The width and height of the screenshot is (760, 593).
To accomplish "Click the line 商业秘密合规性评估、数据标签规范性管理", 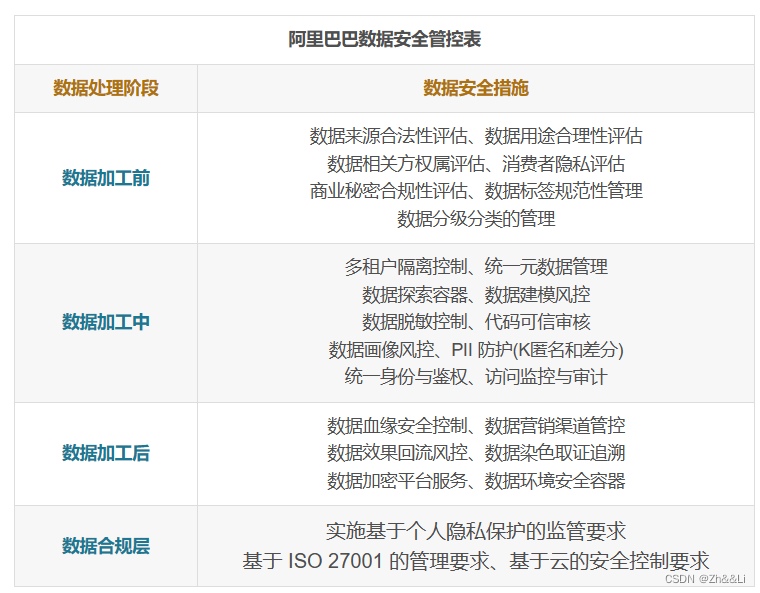I will pos(476,191).
